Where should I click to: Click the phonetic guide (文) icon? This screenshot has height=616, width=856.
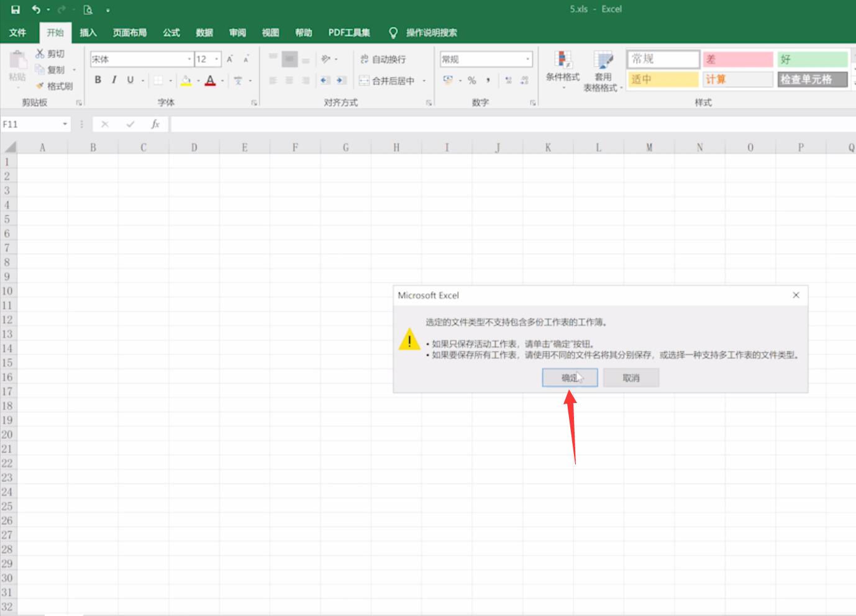coord(238,80)
